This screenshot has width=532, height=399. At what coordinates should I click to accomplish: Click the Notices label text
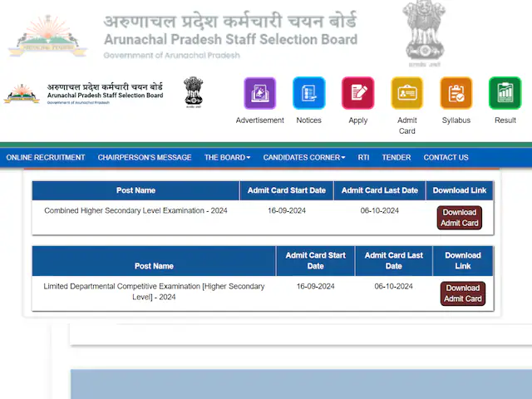(x=308, y=120)
